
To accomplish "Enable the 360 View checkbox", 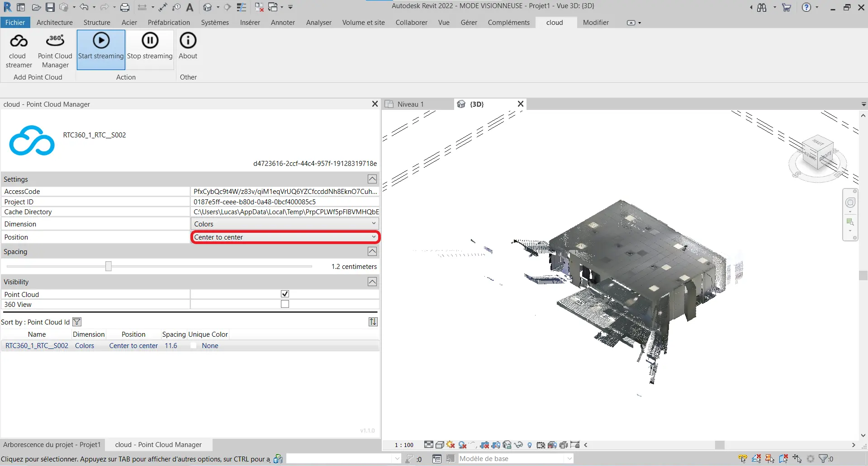I will coord(285,304).
